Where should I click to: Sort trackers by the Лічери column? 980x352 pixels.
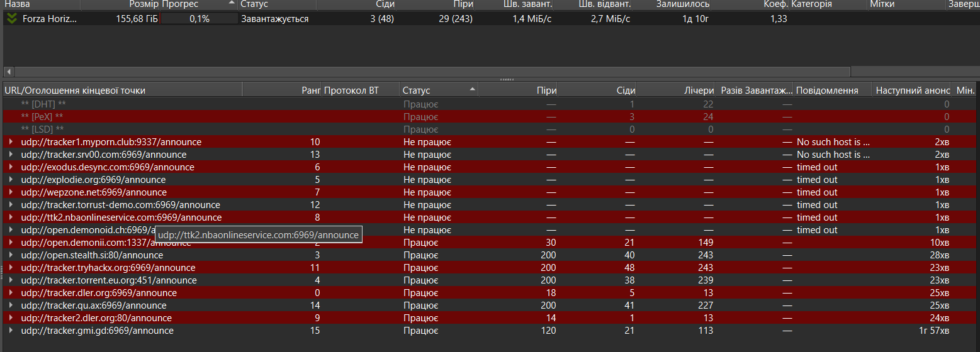pos(675,91)
